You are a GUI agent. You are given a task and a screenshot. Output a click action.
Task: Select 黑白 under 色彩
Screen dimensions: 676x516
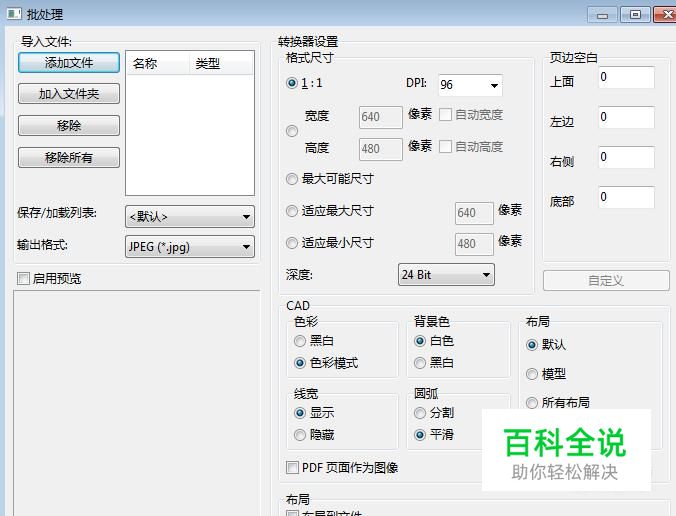point(300,341)
